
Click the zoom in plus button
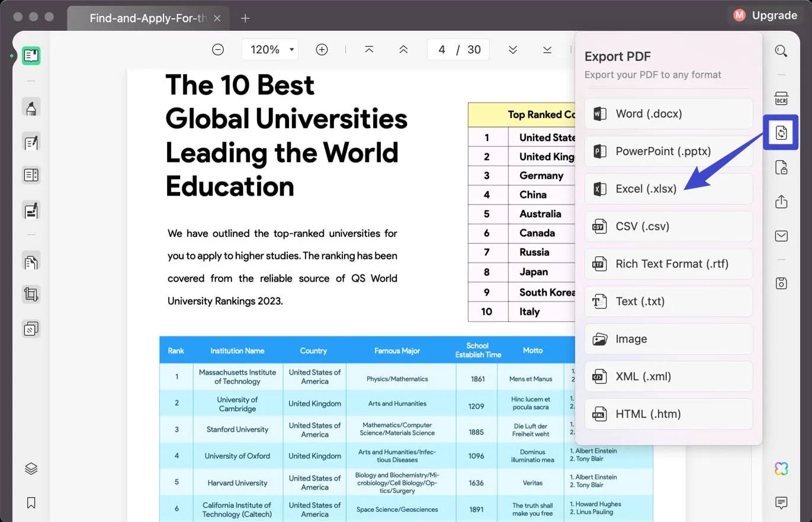point(322,50)
